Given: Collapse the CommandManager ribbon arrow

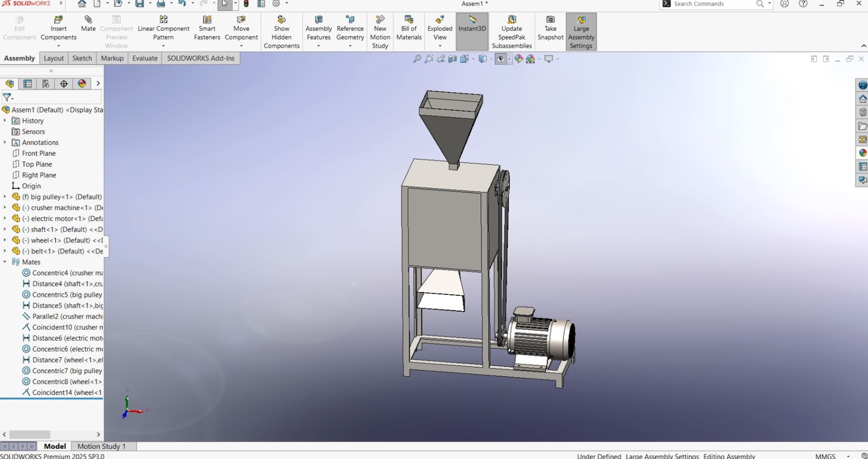Looking at the screenshot, I should tap(864, 46).
